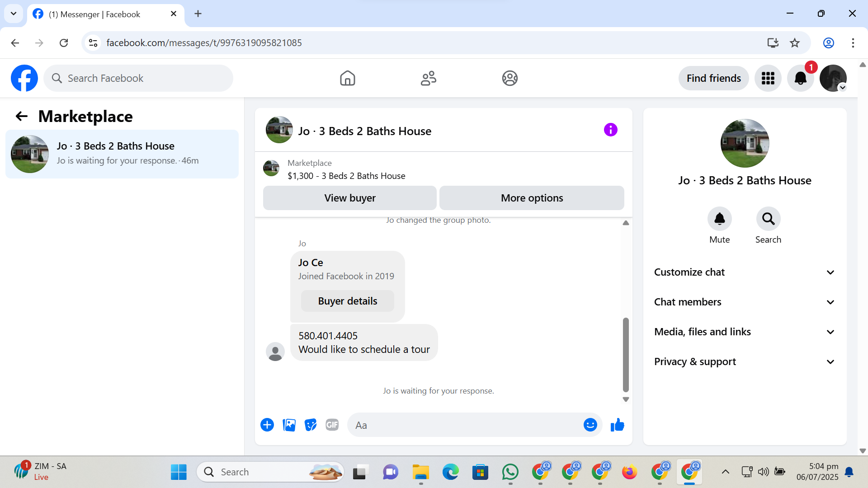The height and width of the screenshot is (488, 868).
Task: Expand the Chat members section
Action: point(745,302)
